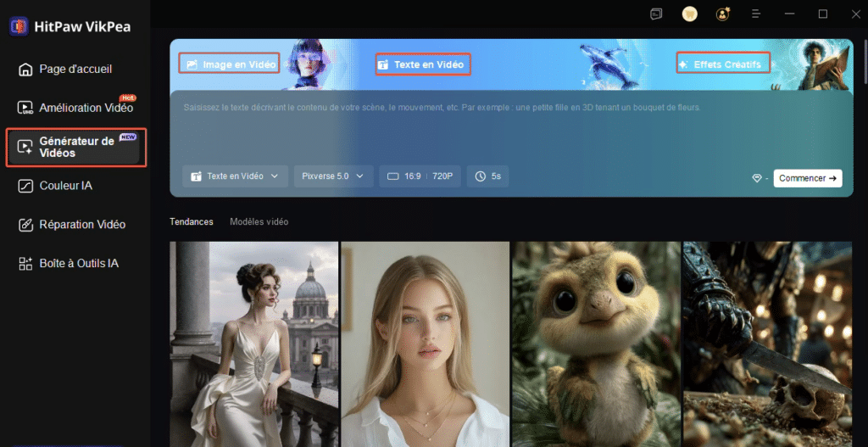Image resolution: width=868 pixels, height=447 pixels.
Task: Switch to the Modèles vidéo tab
Action: [259, 221]
